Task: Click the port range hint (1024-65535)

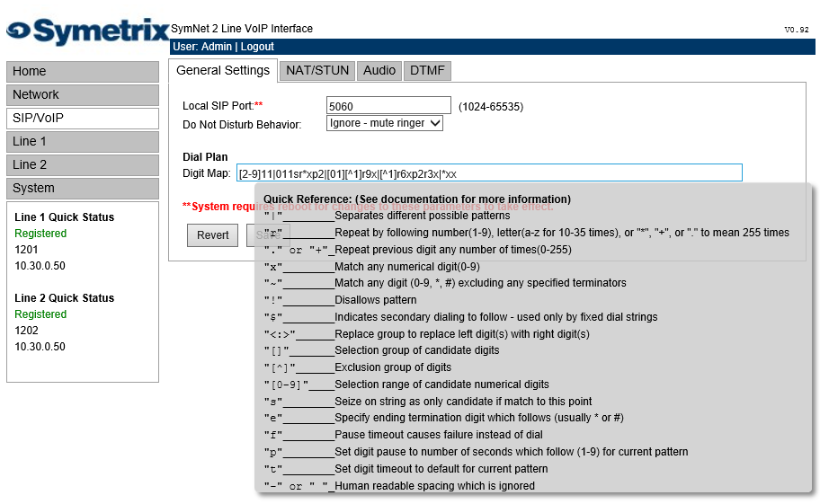Action: 491,107
